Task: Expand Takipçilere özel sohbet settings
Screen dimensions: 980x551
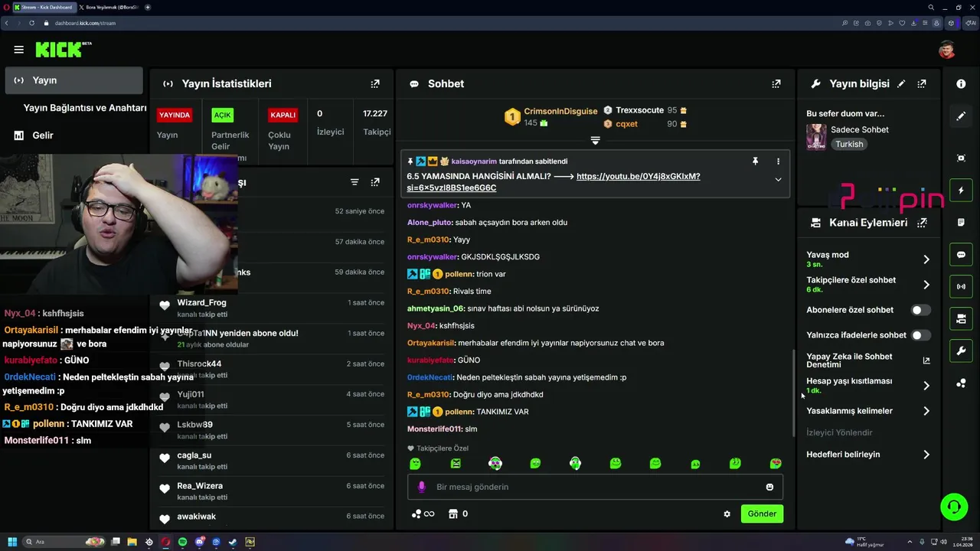Action: coord(926,285)
